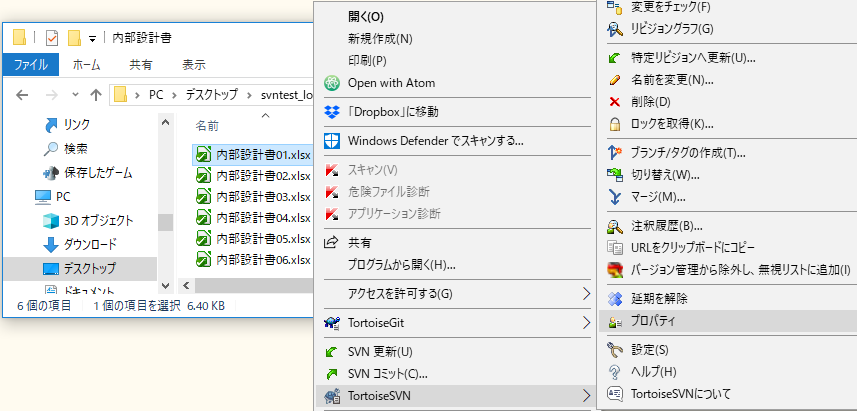Open the ファイル tab
The height and width of the screenshot is (411, 857).
tap(31, 65)
